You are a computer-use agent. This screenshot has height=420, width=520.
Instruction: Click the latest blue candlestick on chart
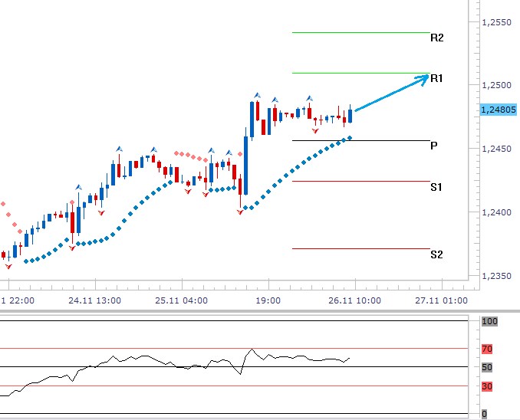[351, 116]
